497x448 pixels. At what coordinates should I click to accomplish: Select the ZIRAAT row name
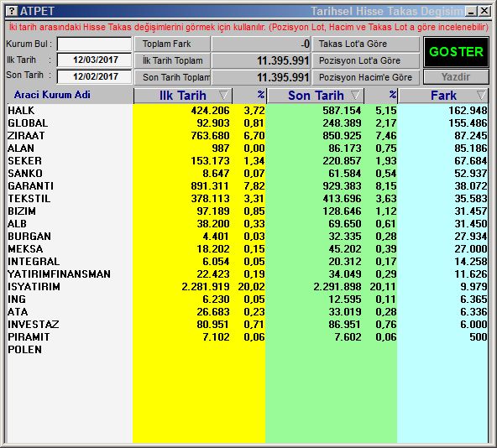[x=26, y=136]
